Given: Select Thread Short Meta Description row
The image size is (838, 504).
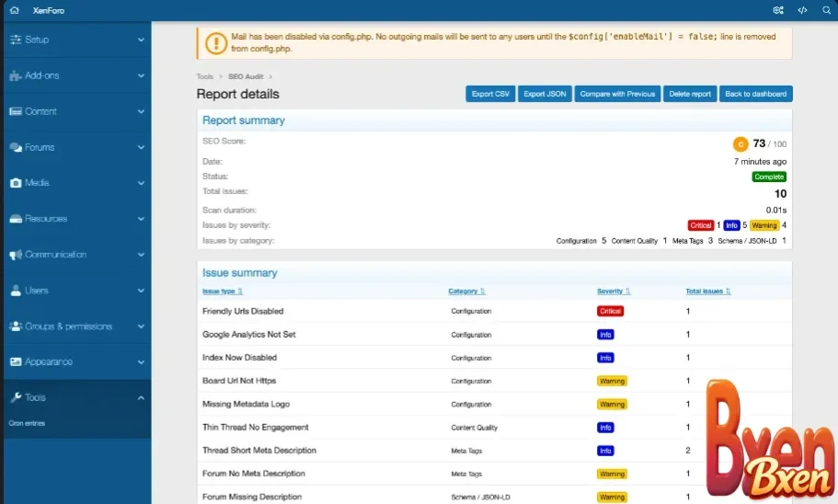Looking at the screenshot, I should click(494, 451).
